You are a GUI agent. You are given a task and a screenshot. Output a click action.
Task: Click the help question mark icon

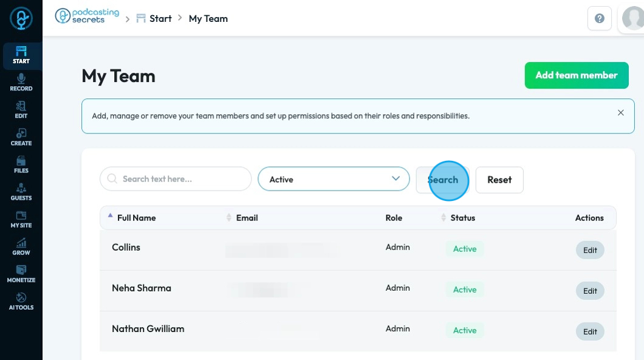(599, 19)
